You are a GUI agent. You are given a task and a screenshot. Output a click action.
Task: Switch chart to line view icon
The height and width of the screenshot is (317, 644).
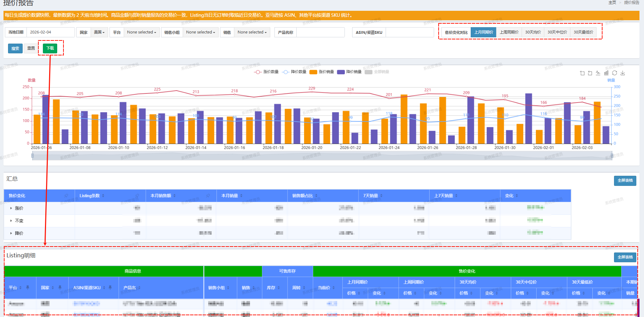pos(598,73)
